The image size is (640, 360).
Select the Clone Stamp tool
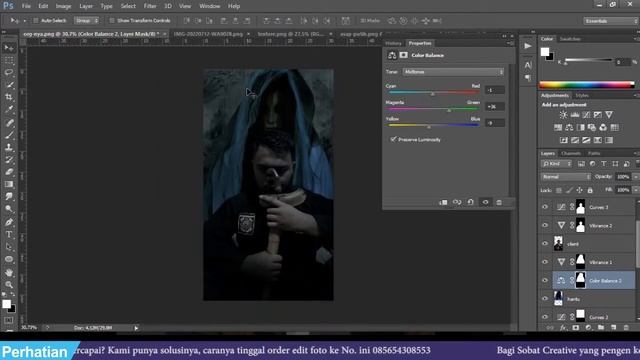9,147
